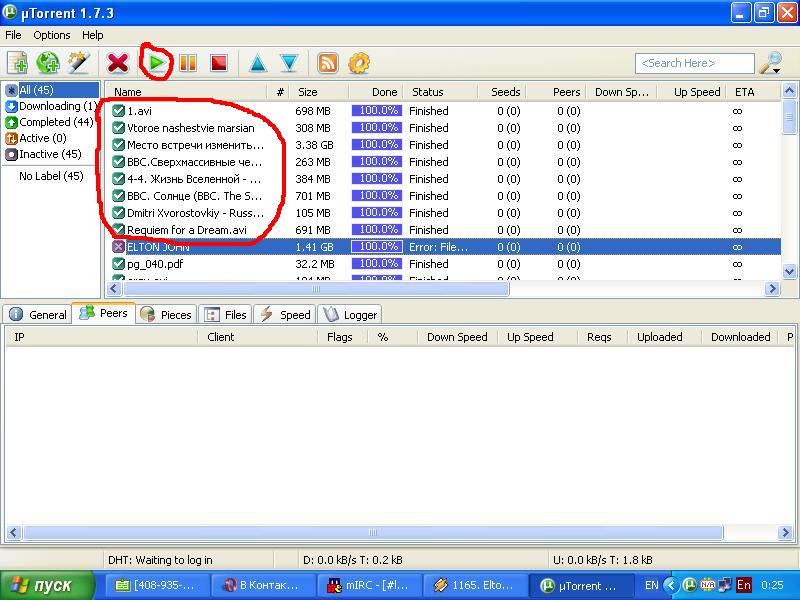Click the Create New Torrent wand icon
The height and width of the screenshot is (600, 800).
coord(79,63)
